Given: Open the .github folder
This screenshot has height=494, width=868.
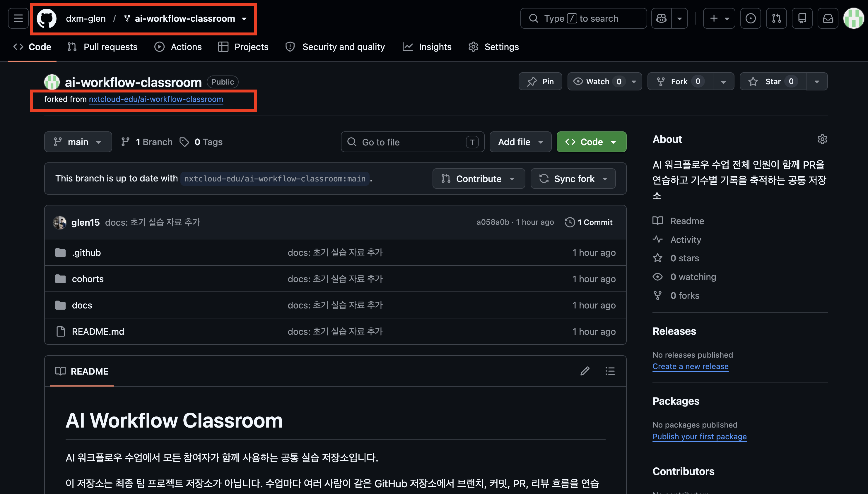Looking at the screenshot, I should [86, 253].
